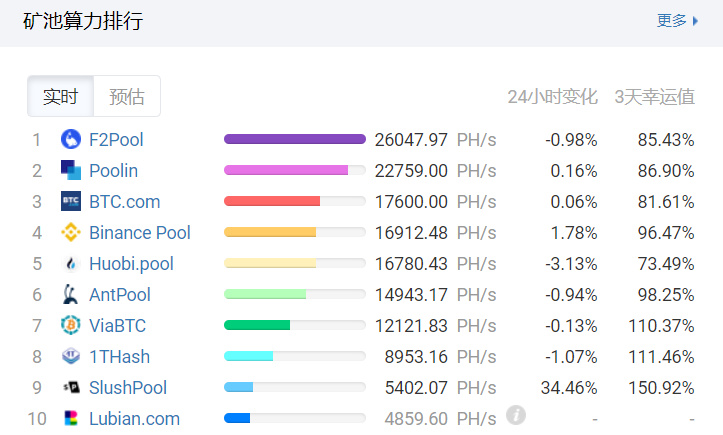The height and width of the screenshot is (435, 723).
Task: Click the AntPool logo icon
Action: tap(71, 295)
